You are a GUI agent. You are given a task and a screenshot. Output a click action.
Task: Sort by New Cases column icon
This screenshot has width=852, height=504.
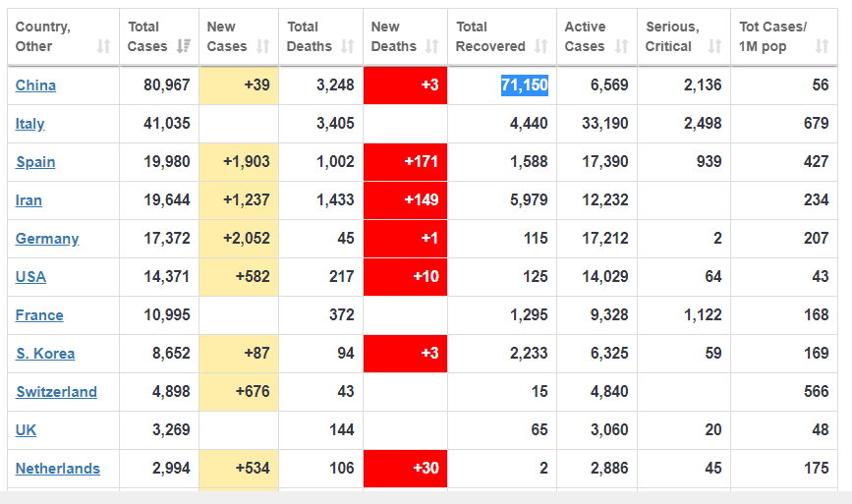point(262,47)
